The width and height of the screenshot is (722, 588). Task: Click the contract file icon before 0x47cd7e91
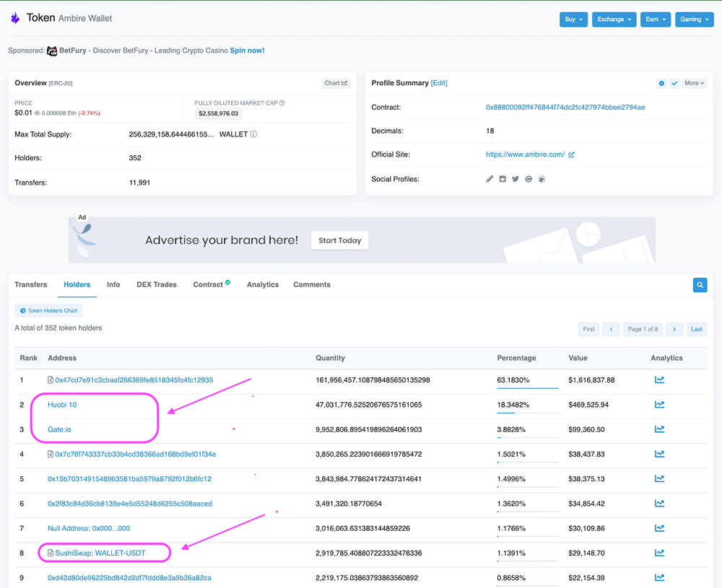[x=51, y=380]
